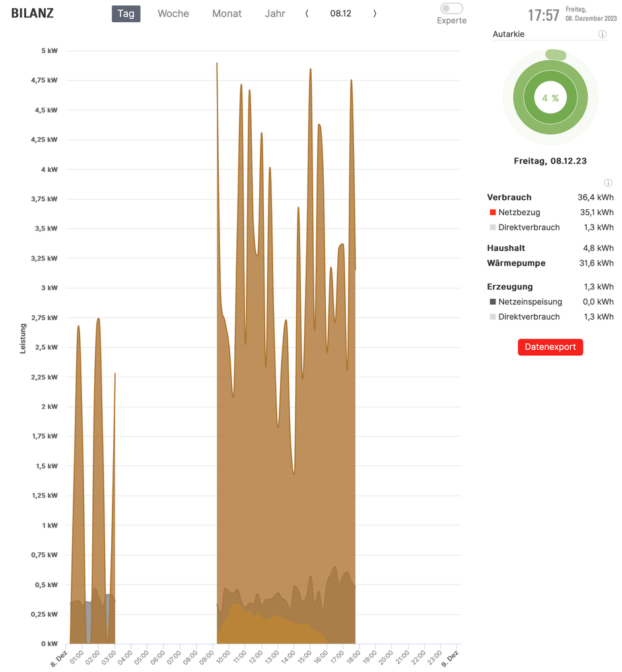The width and height of the screenshot is (622, 672).
Task: Click the red Netzbezug legend swatch
Action: 493,213
